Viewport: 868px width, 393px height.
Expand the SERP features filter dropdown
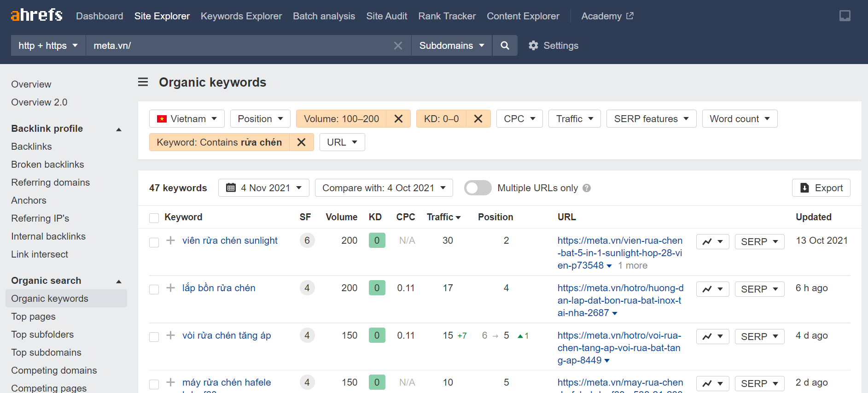(x=651, y=119)
